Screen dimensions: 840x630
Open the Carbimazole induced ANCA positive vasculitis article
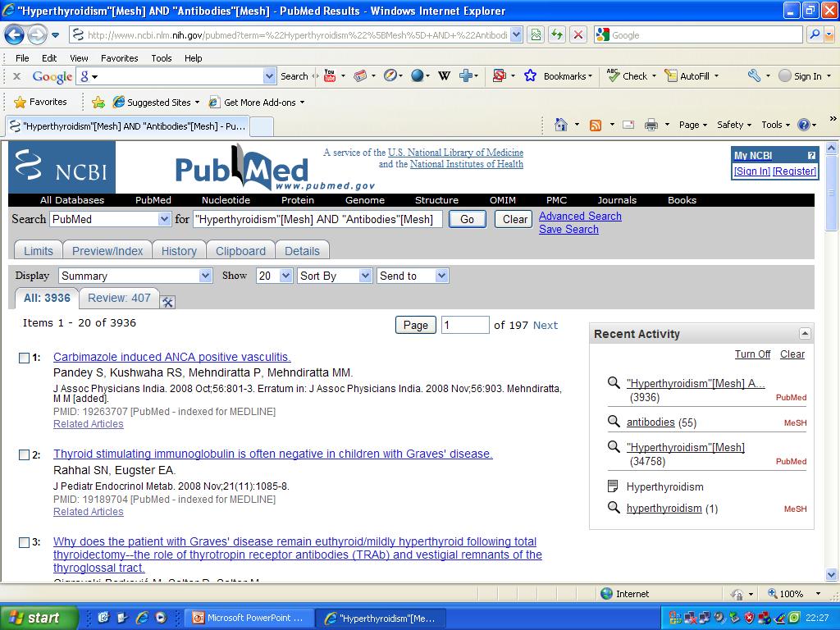pos(172,357)
